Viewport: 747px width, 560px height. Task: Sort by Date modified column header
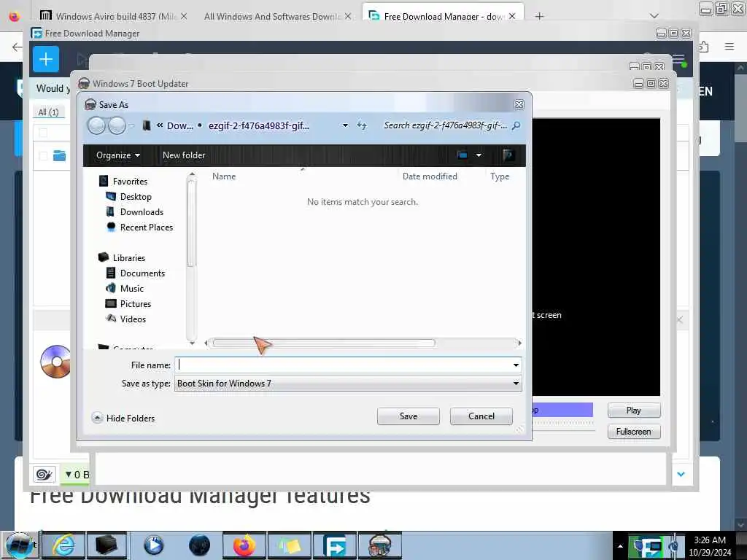[x=430, y=176]
